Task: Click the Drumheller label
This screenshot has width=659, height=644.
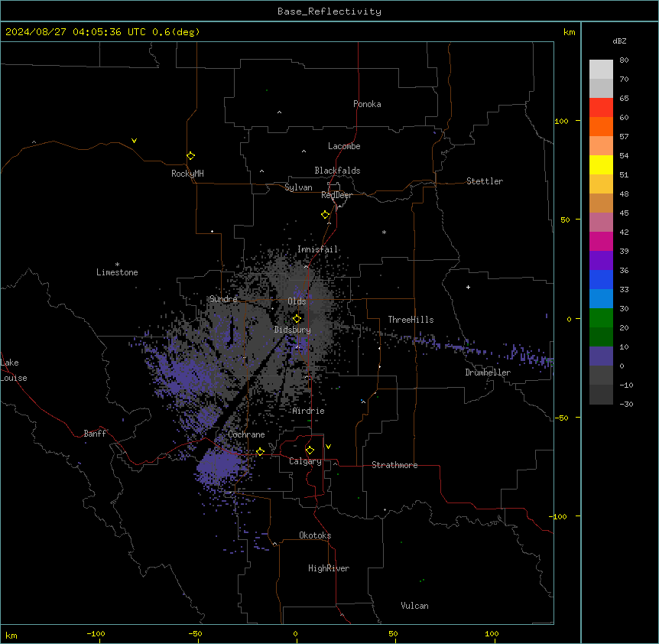Action: pos(488,372)
